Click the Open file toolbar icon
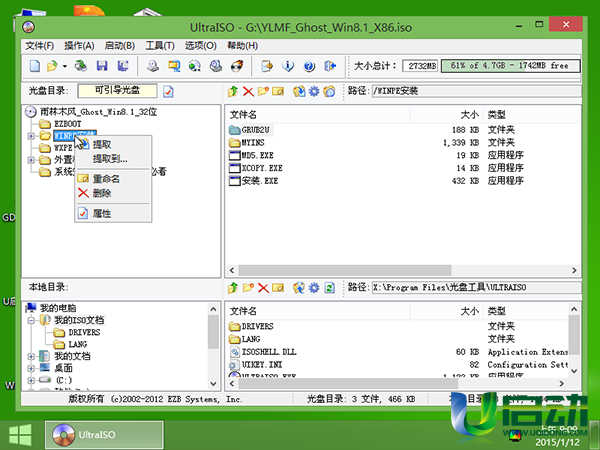The height and width of the screenshot is (450, 600). 52,66
